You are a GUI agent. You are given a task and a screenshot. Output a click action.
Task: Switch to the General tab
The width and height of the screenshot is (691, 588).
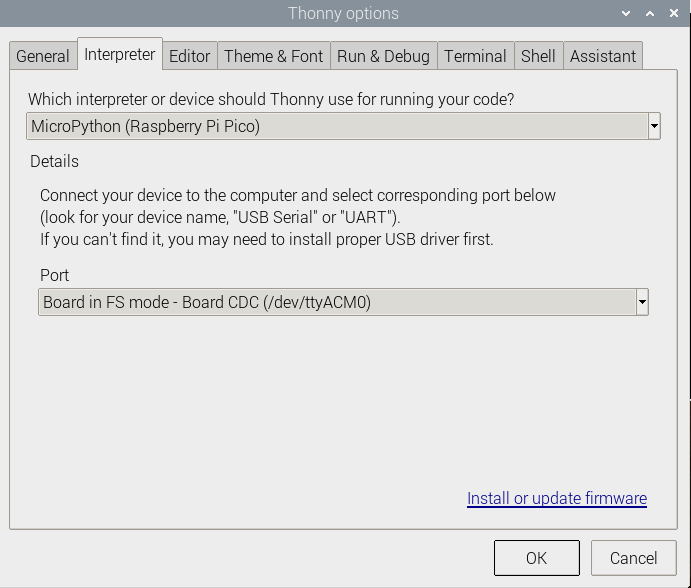point(43,56)
